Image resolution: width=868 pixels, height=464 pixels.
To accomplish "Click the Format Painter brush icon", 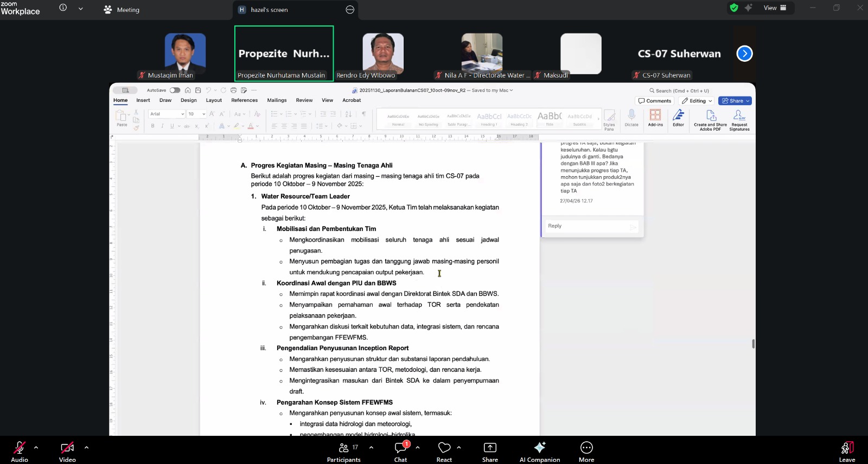I will 136,127.
